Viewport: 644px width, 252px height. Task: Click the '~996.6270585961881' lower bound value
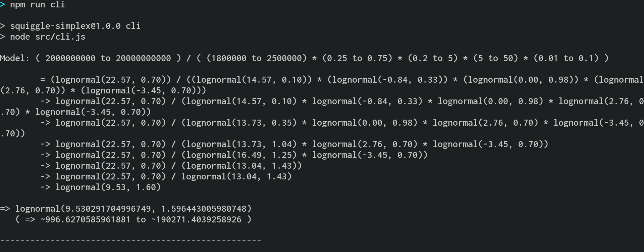(85, 219)
